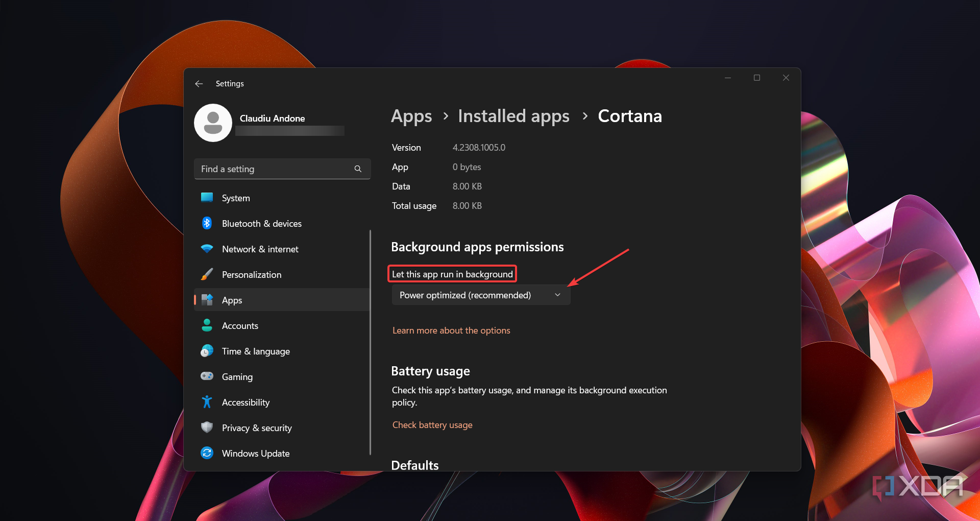This screenshot has height=521, width=980.
Task: Select the Privacy shield icon
Action: coord(207,428)
